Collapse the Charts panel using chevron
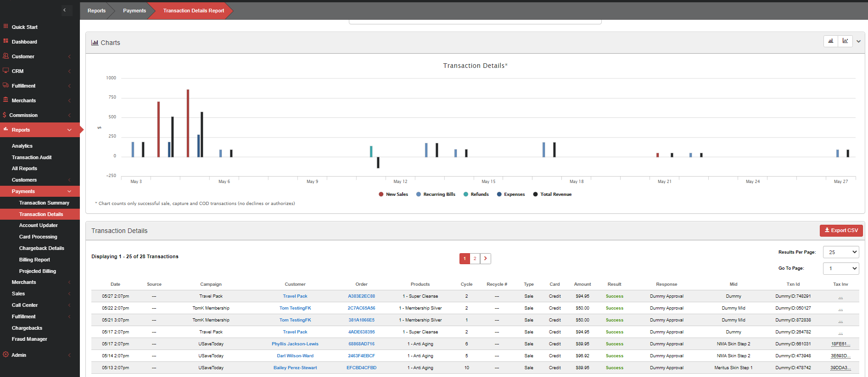The height and width of the screenshot is (377, 868). pos(858,41)
